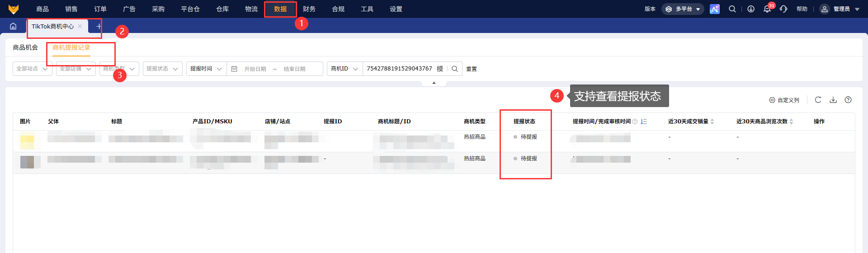Open the 商品 menu
Screen dimensions: 868x253
[42, 9]
